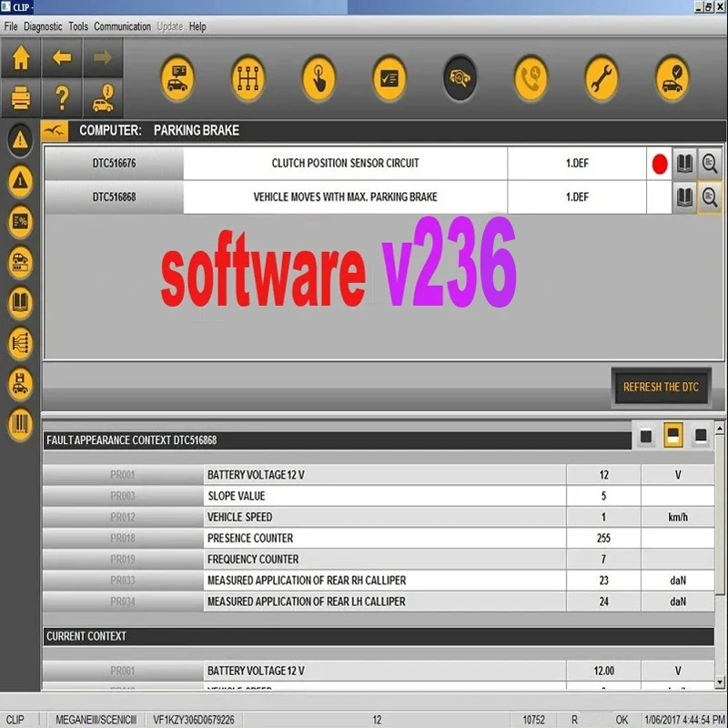Go to the home screen icon
Viewport: 728px width, 728px height.
[x=21, y=57]
